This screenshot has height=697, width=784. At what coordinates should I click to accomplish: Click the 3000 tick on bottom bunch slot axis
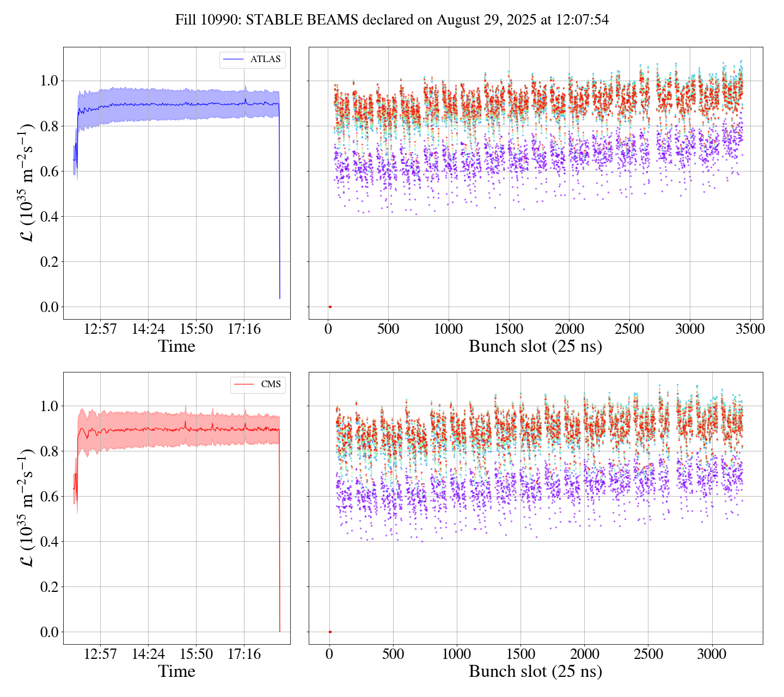pos(712,654)
